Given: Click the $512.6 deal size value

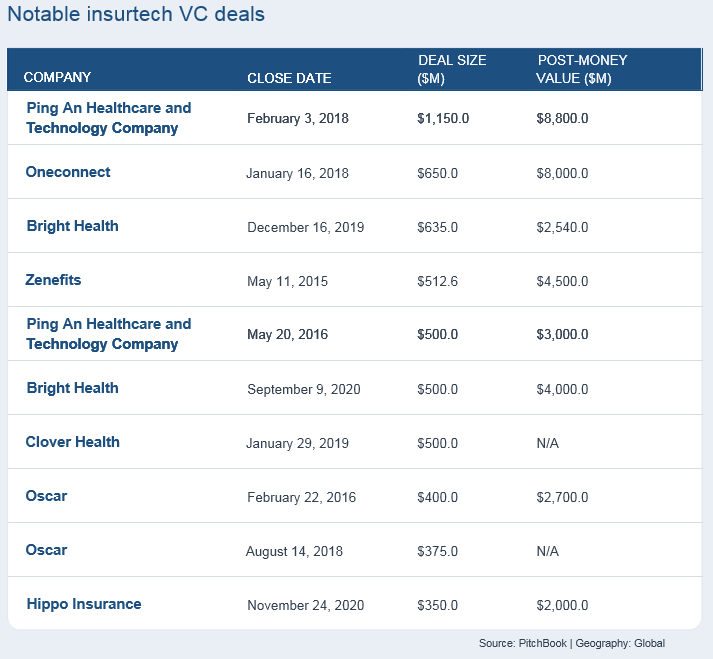Looking at the screenshot, I should pos(437,282).
